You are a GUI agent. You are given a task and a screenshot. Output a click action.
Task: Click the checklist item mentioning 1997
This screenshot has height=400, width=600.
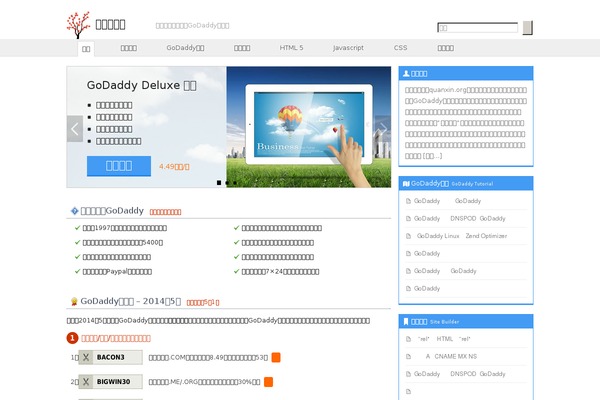125,228
